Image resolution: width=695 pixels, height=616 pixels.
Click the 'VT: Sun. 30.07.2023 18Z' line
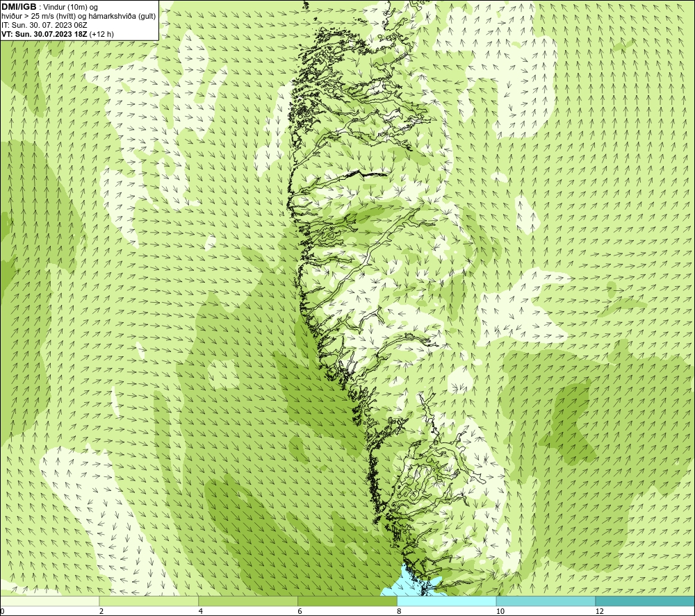(44, 34)
